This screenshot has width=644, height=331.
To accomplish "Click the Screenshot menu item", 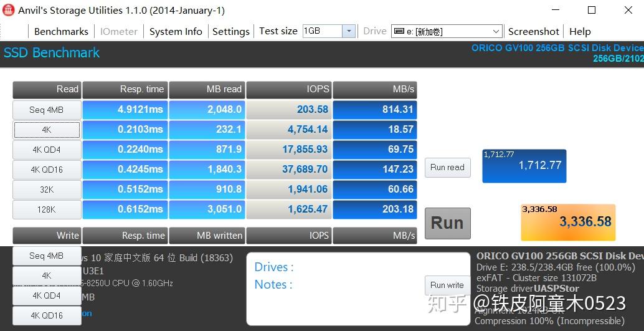I will click(x=533, y=31).
